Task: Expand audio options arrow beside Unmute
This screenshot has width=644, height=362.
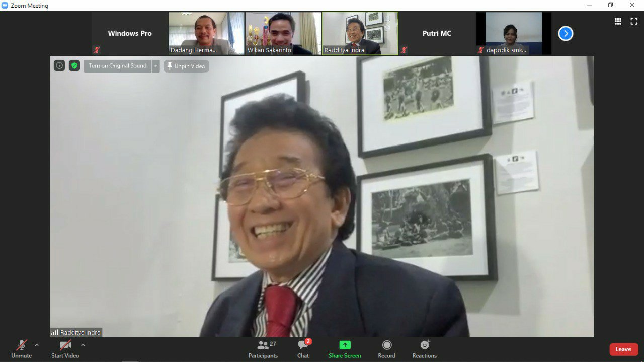Action: [37, 345]
